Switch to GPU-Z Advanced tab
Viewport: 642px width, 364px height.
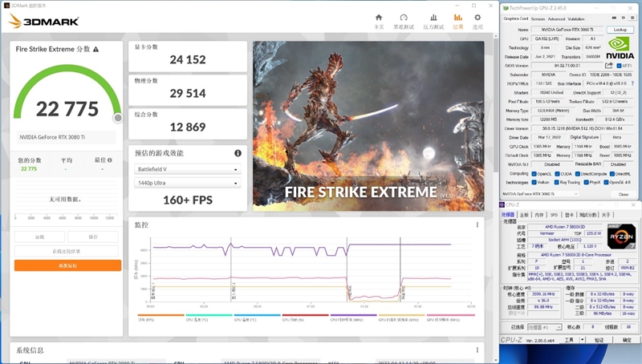pyautogui.click(x=556, y=18)
